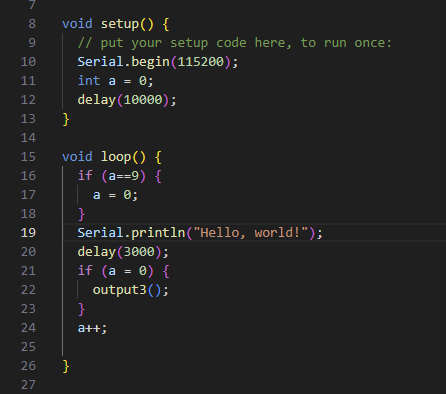The image size is (446, 394).
Task: Click on 'Serial.begin(115200);' text
Action: tap(158, 62)
